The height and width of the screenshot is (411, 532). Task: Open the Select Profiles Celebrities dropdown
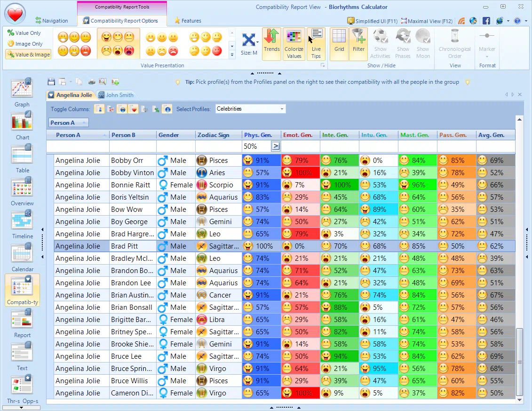(250, 109)
